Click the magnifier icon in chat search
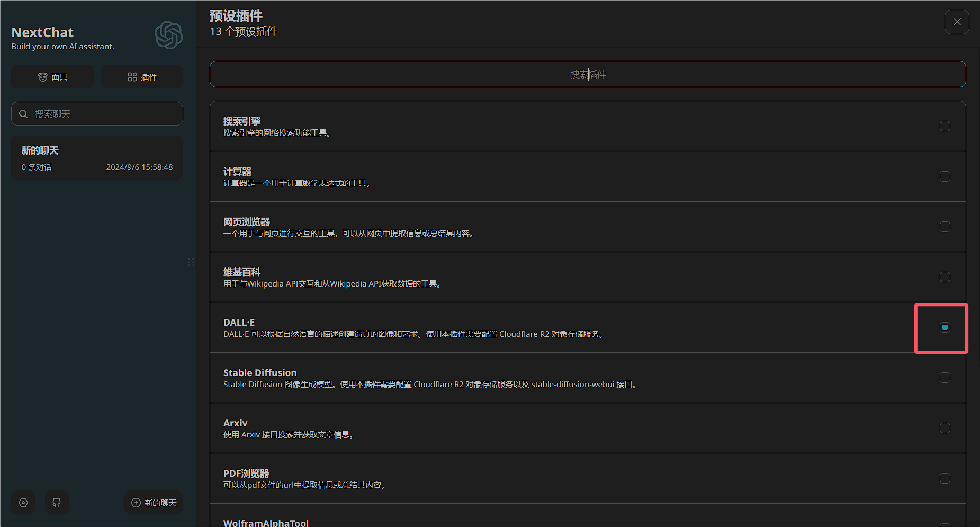980x527 pixels. pyautogui.click(x=23, y=114)
